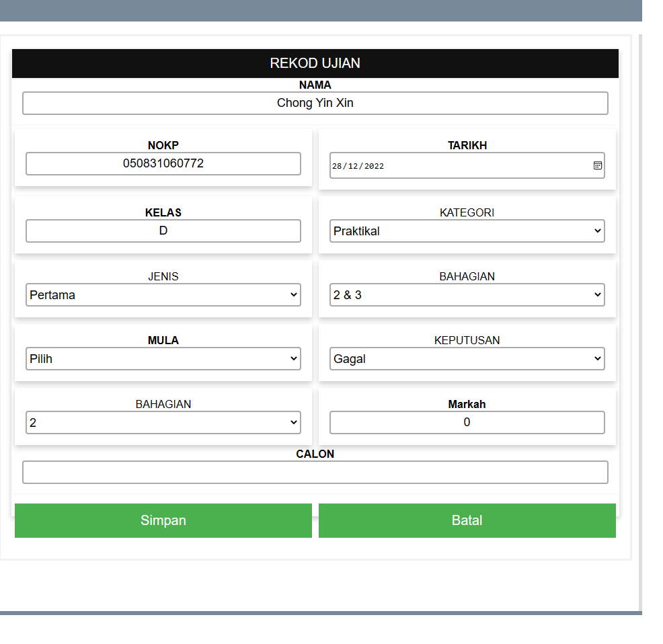This screenshot has width=663, height=644.
Task: Open the KATEGORI dropdown showing Praktikal
Action: click(467, 231)
